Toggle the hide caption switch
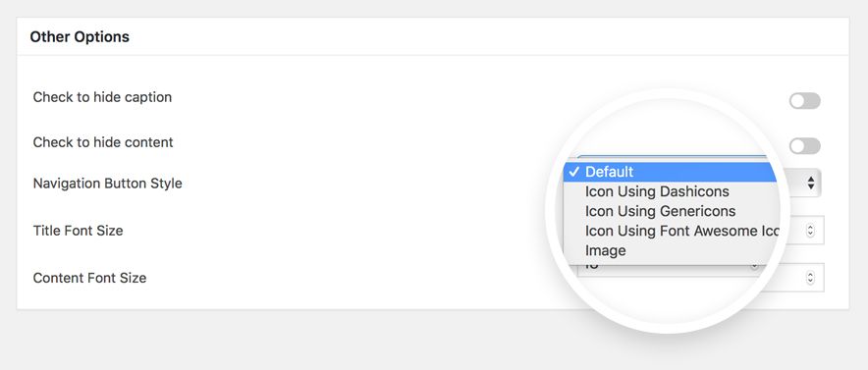The height and width of the screenshot is (370, 868). (x=805, y=101)
